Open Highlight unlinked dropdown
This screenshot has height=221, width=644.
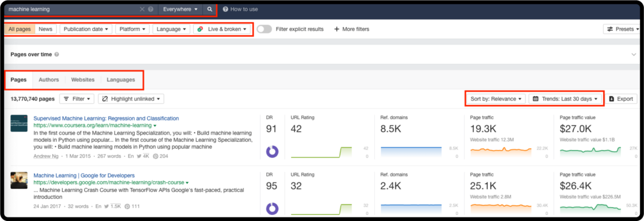131,99
